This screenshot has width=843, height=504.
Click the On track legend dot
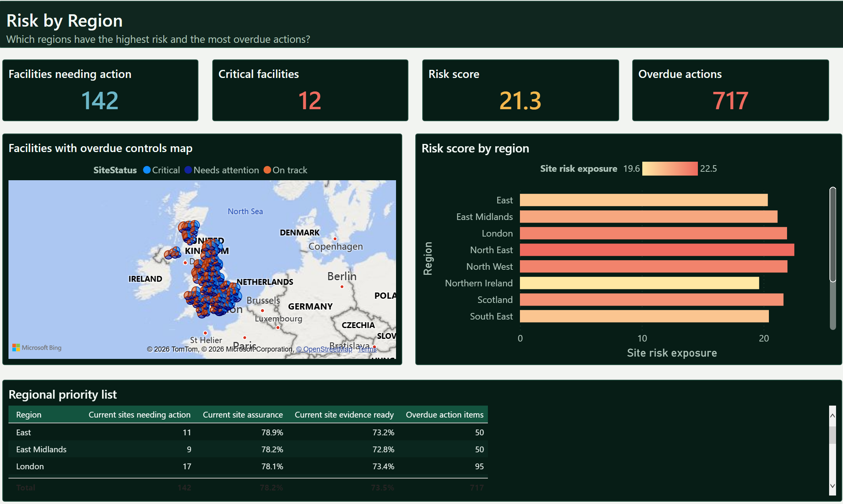267,170
